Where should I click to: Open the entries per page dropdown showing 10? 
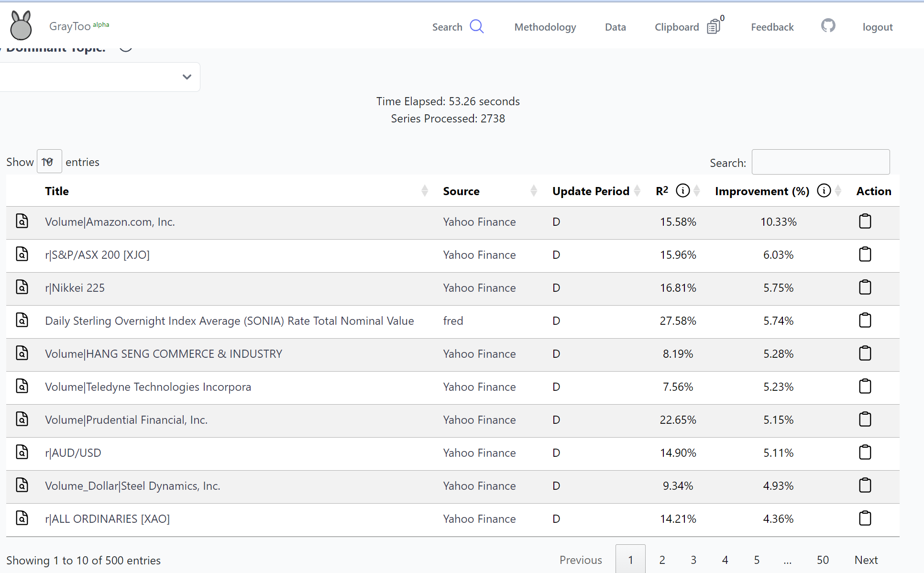(49, 161)
